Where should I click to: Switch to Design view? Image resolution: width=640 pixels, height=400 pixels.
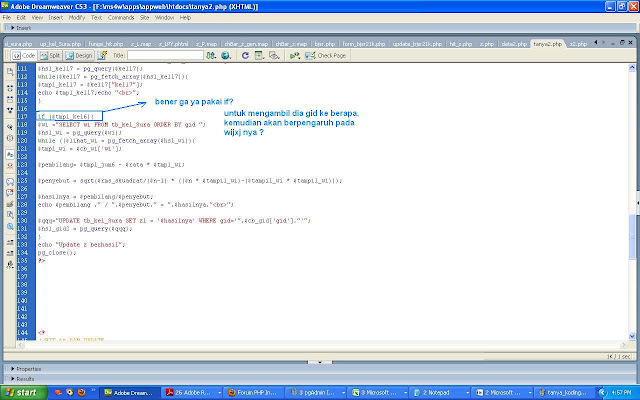(x=79, y=56)
